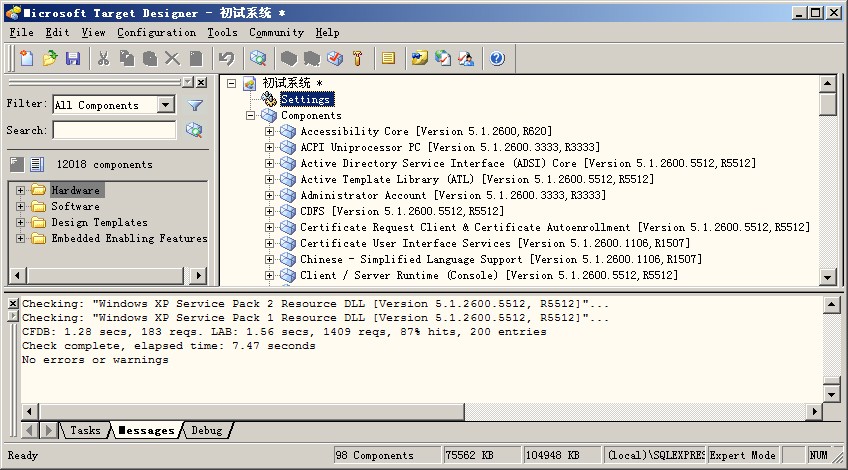Image resolution: width=848 pixels, height=470 pixels.
Task: Click the gray single-box toolbar icon
Action: [x=289, y=58]
